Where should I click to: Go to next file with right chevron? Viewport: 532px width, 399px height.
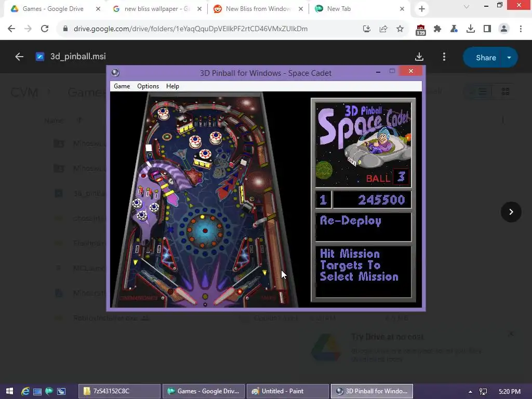coord(511,212)
